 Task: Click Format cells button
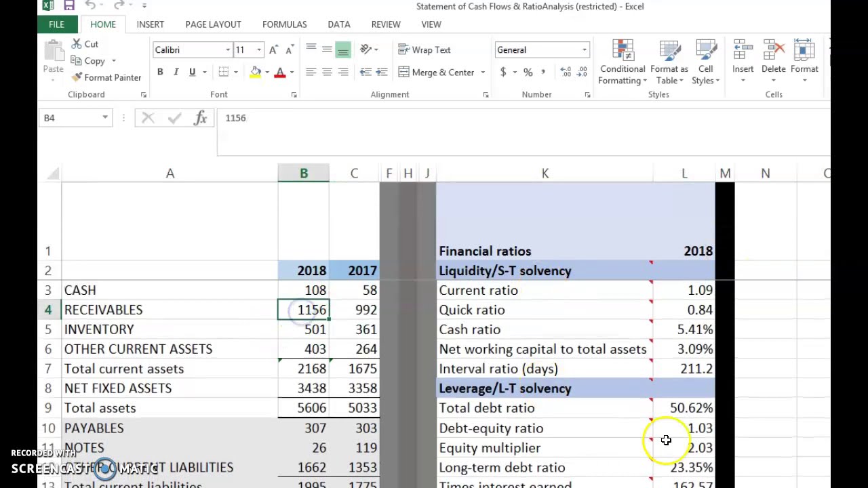tap(804, 61)
